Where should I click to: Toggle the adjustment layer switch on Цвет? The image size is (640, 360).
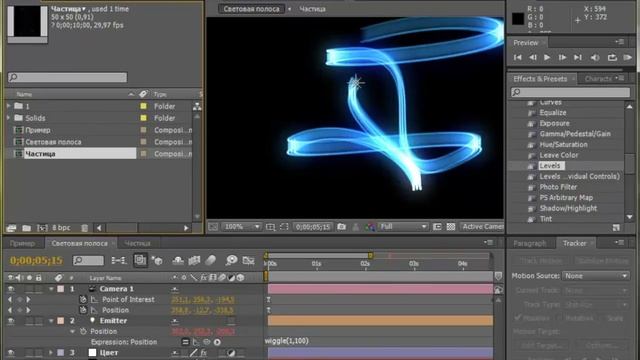point(231,353)
